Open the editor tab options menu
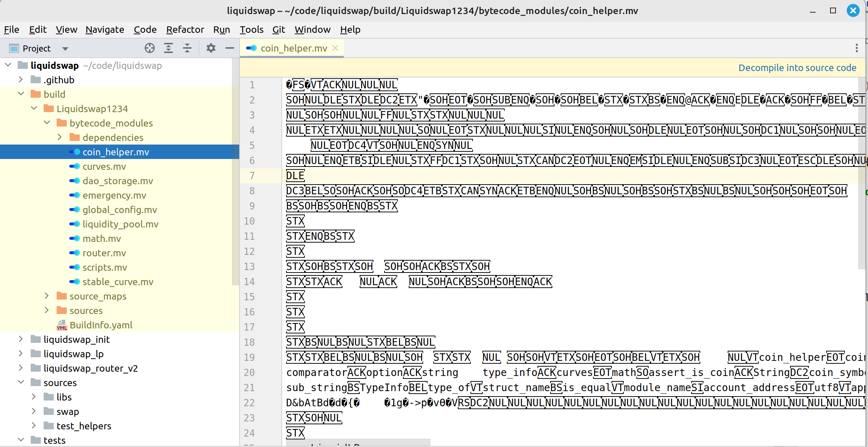Screen dimensions: 868x447 [856, 48]
